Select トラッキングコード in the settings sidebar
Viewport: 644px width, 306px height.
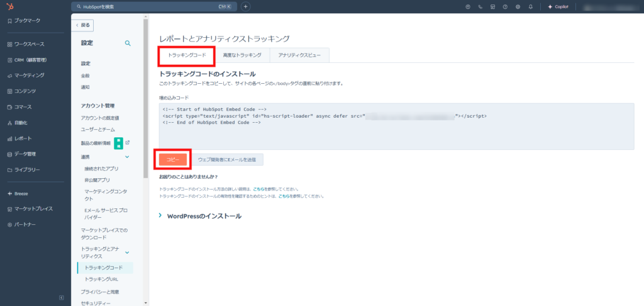105,268
